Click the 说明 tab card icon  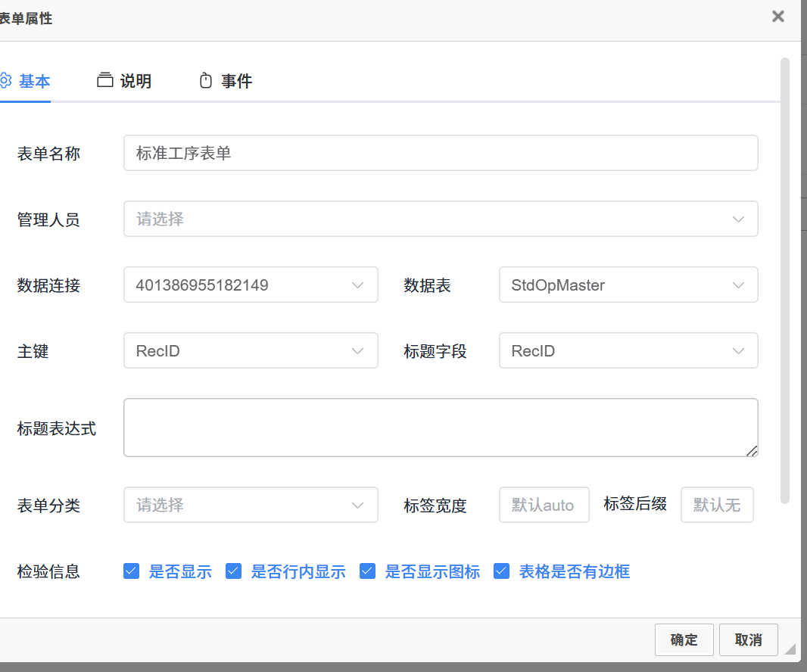point(105,81)
